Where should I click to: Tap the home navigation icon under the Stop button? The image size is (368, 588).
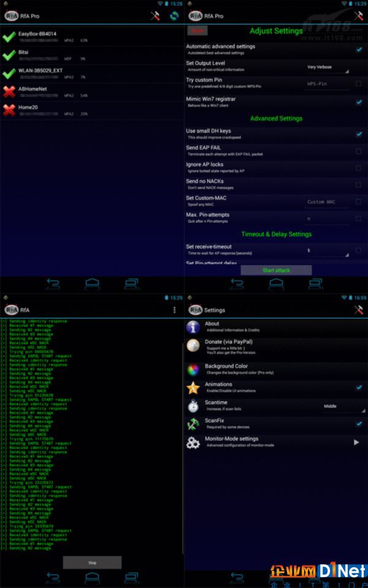(x=93, y=578)
